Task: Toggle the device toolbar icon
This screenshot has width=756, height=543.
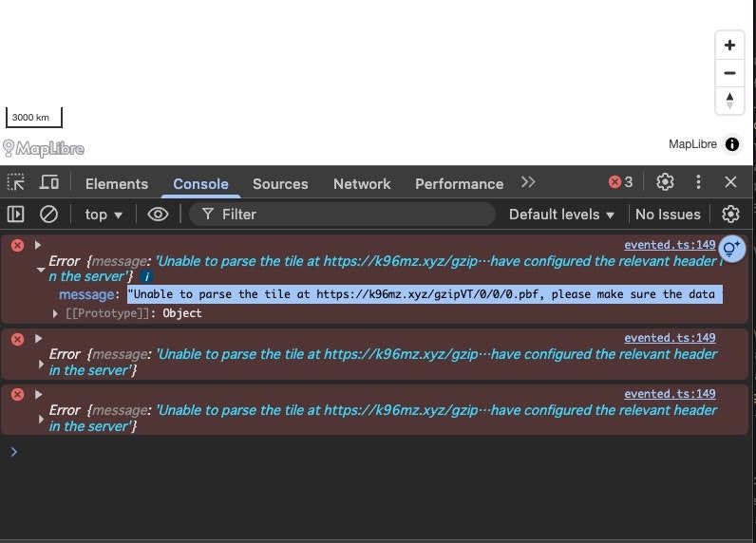Action: (48, 182)
